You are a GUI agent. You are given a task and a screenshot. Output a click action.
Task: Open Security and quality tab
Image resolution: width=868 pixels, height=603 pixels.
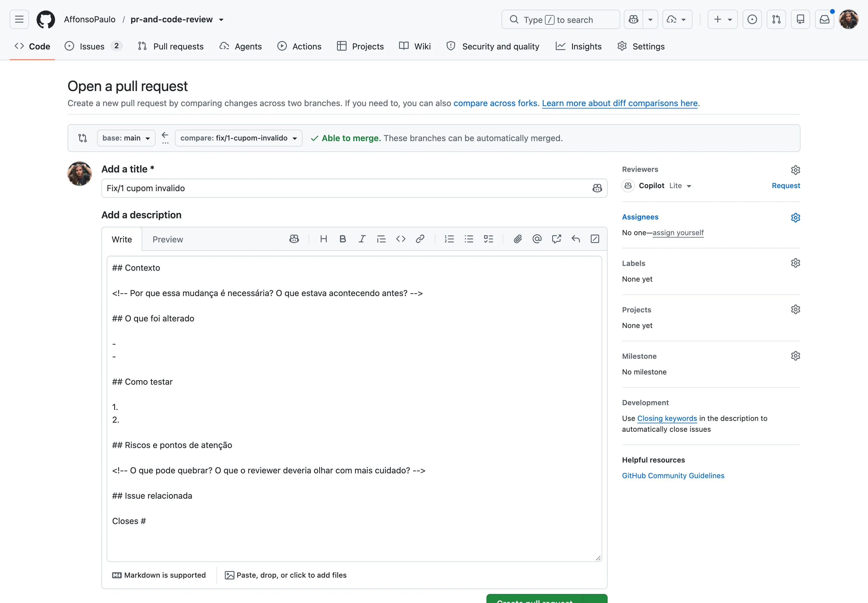pos(492,46)
